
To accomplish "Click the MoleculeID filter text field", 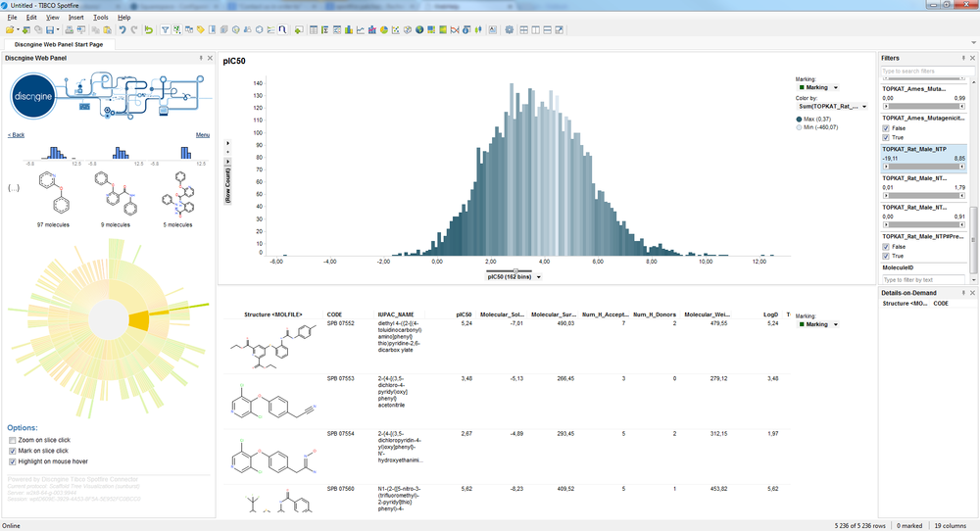I will pyautogui.click(x=923, y=280).
